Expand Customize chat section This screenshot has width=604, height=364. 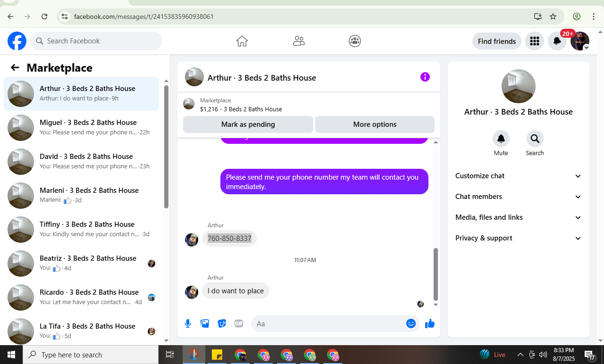[x=518, y=176]
